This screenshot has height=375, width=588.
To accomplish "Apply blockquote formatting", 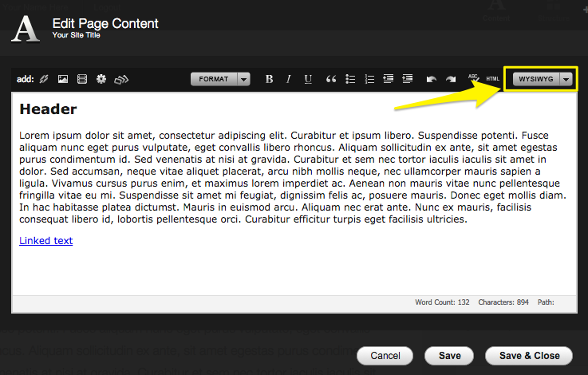I will tap(331, 79).
